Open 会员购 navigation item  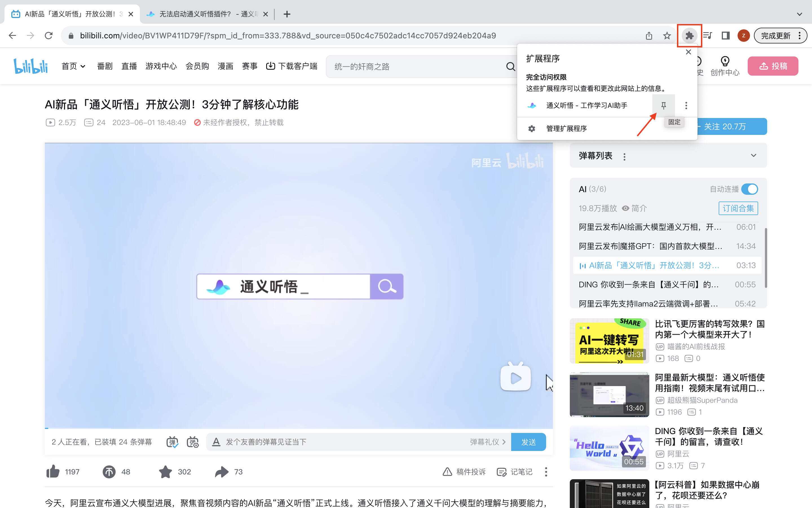click(x=197, y=66)
